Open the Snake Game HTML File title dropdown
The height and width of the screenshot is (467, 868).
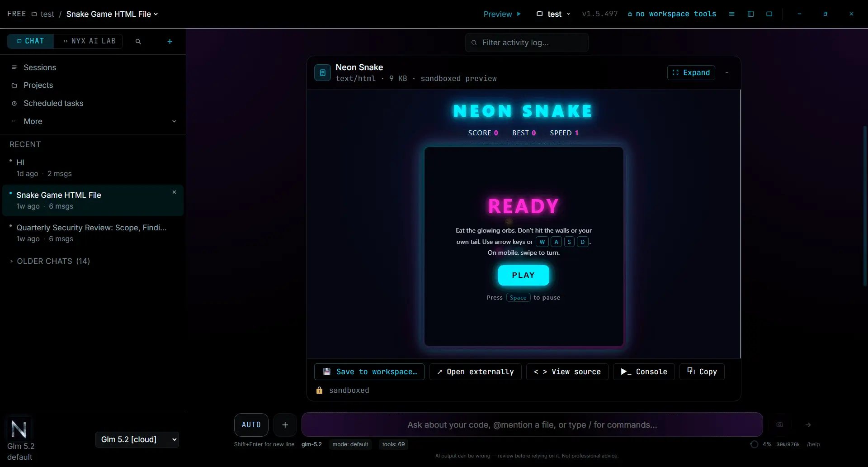[112, 14]
